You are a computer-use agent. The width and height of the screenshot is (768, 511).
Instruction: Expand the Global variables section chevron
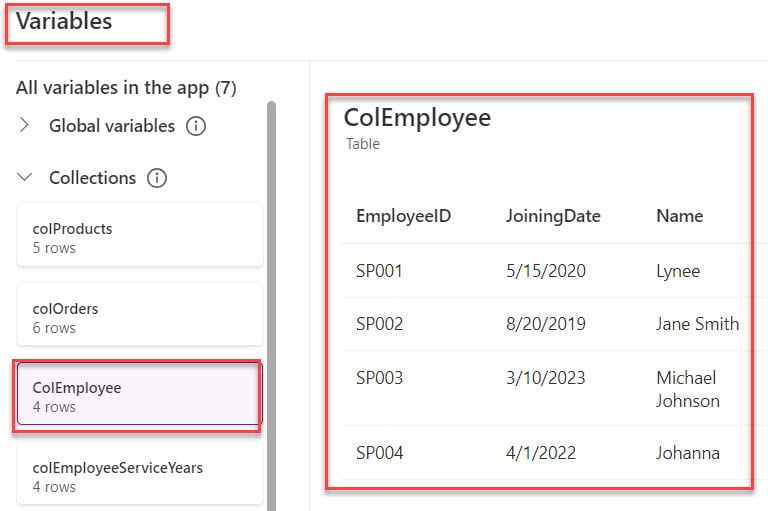click(24, 125)
